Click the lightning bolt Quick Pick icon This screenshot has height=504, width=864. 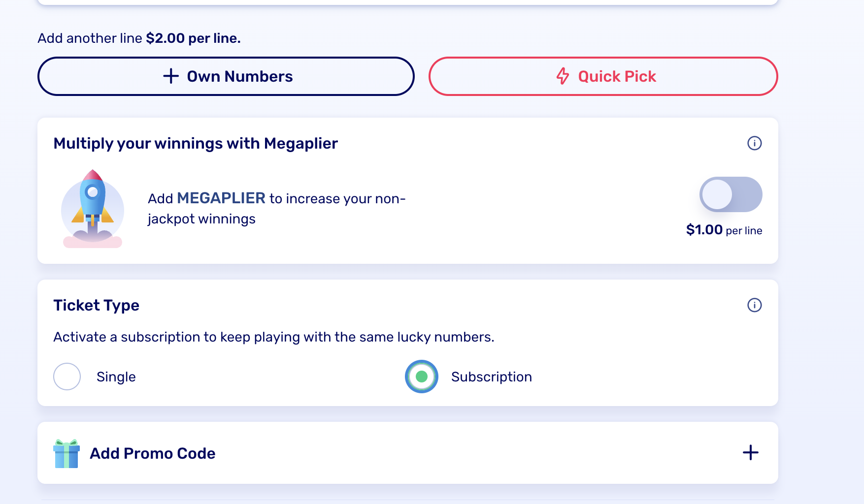pos(563,76)
